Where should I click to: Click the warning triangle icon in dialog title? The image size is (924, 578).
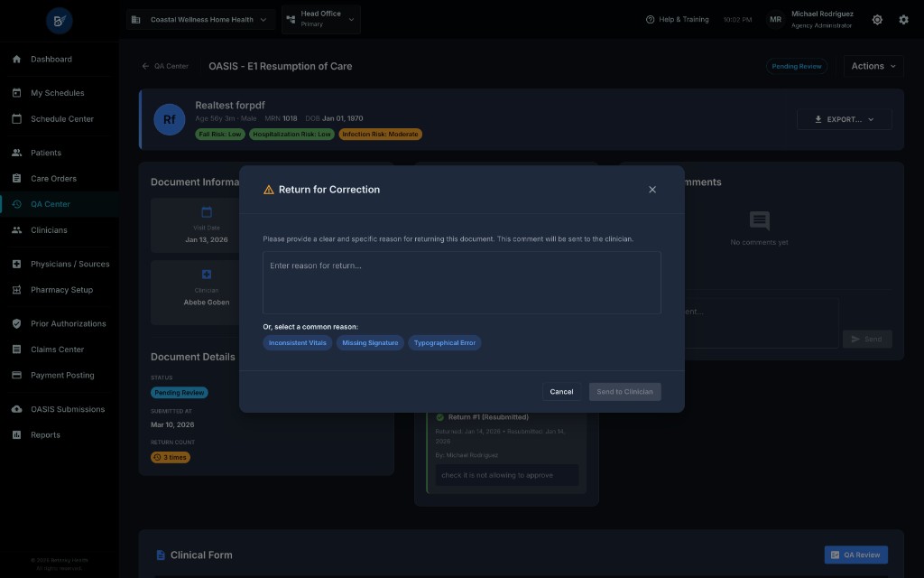pos(269,190)
